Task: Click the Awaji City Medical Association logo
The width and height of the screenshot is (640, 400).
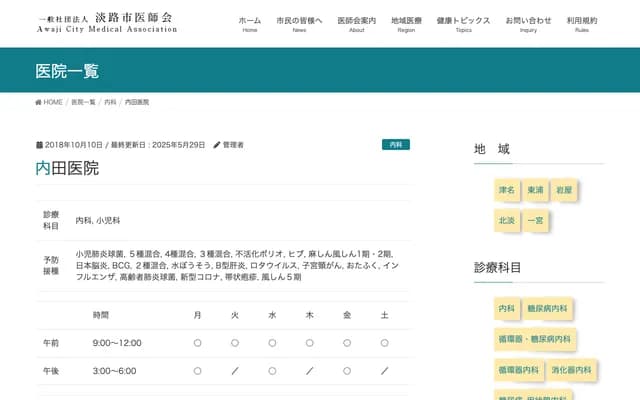Action: click(105, 23)
